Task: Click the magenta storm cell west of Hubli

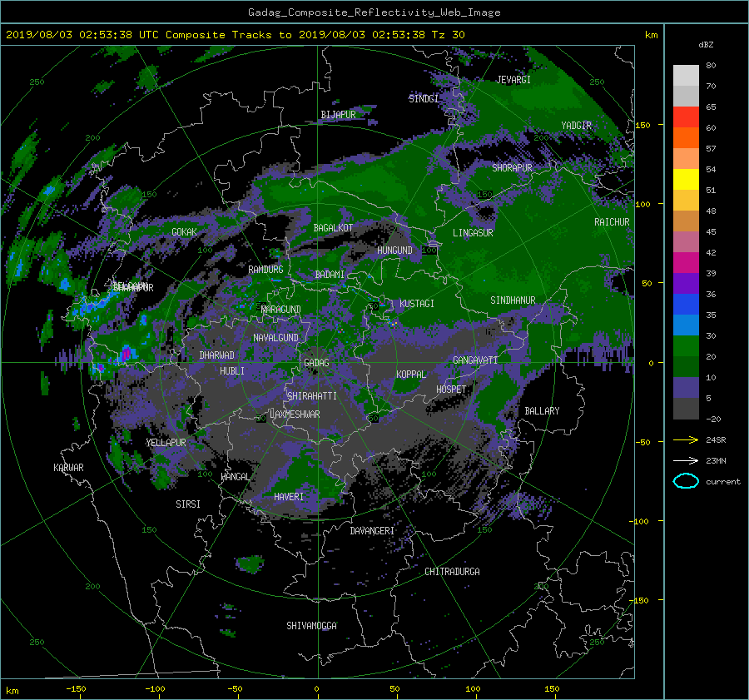Action: pos(126,354)
